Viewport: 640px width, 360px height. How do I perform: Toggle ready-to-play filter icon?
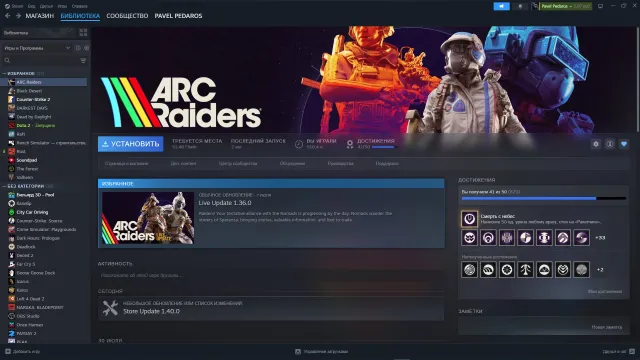click(x=86, y=48)
